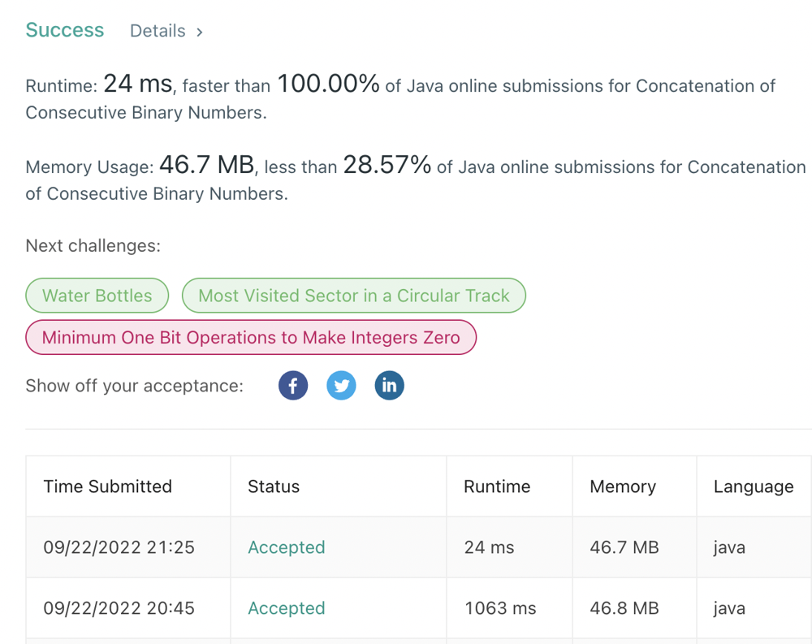Expand Details with the chevron arrow
Screen dimensions: 812x644
pyautogui.click(x=200, y=32)
